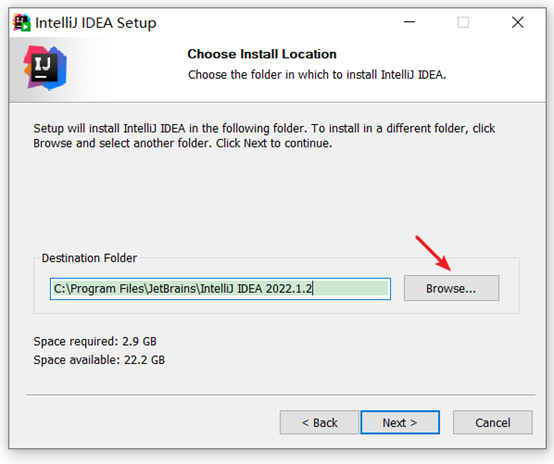
Task: Click the setup instruction paragraph text
Action: [x=264, y=136]
